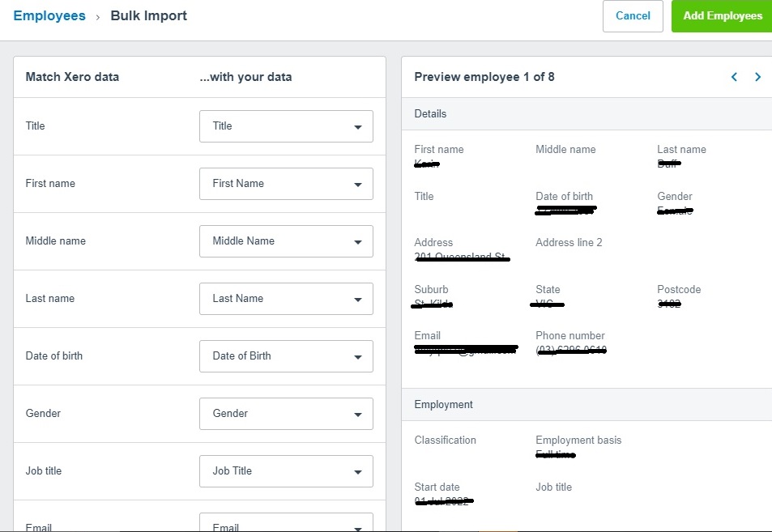
Task: Click the Add Employees button
Action: coord(722,16)
